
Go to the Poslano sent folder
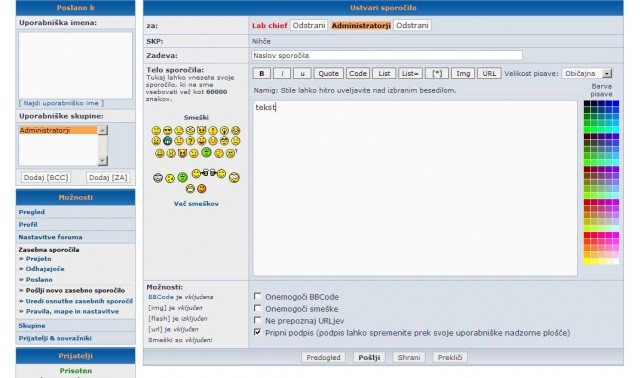[39, 280]
